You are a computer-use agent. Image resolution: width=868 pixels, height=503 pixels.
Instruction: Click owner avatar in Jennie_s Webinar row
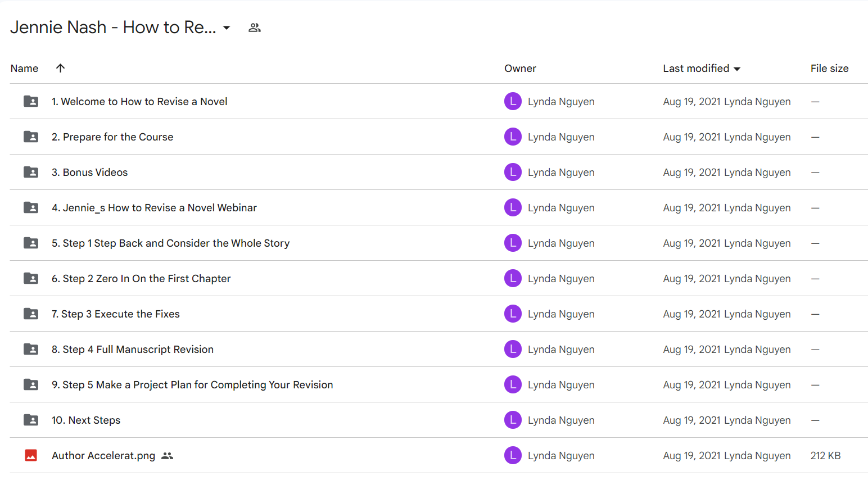tap(513, 207)
